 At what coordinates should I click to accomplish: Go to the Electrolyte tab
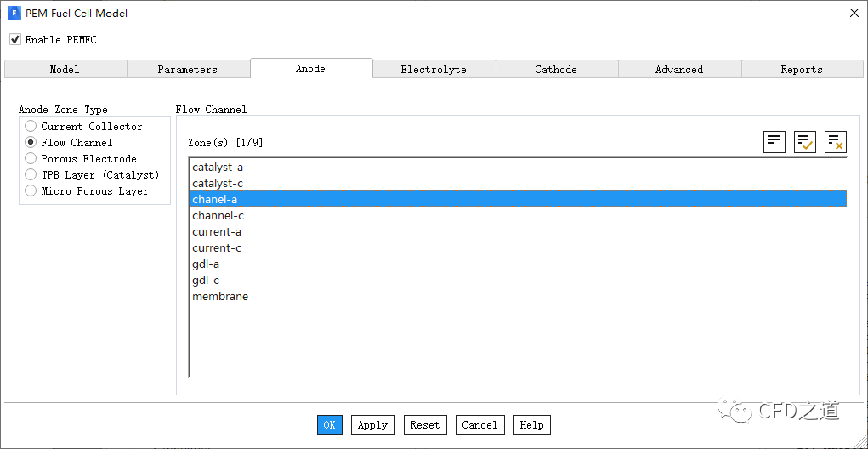pos(434,69)
